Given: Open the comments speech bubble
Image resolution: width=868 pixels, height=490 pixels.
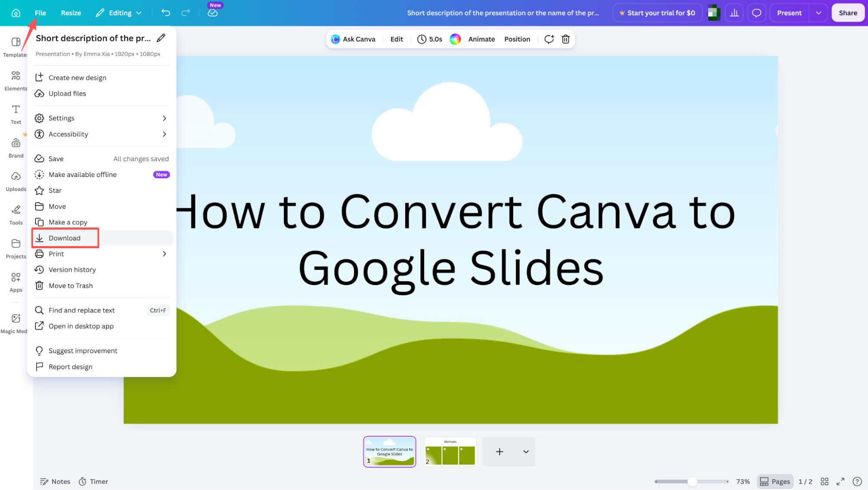Looking at the screenshot, I should point(756,13).
